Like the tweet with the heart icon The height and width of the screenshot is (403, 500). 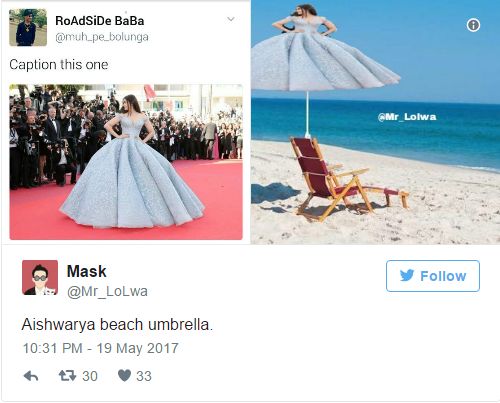point(124,376)
